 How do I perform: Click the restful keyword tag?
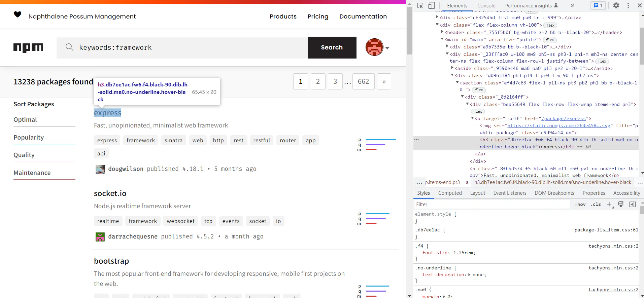click(x=262, y=140)
